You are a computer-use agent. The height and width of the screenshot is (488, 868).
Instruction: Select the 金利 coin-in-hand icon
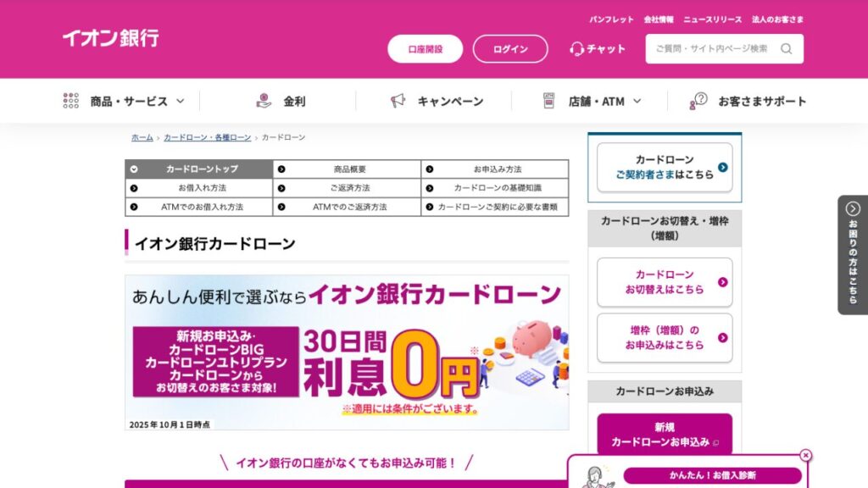pos(263,100)
